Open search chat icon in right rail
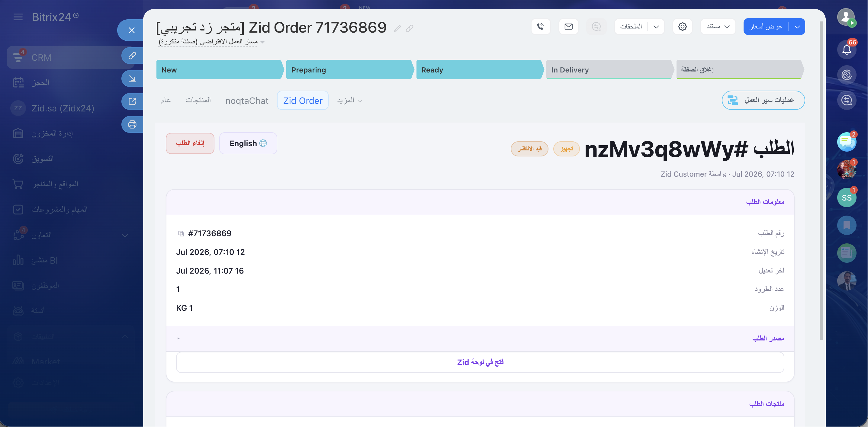The height and width of the screenshot is (427, 868). (x=847, y=100)
